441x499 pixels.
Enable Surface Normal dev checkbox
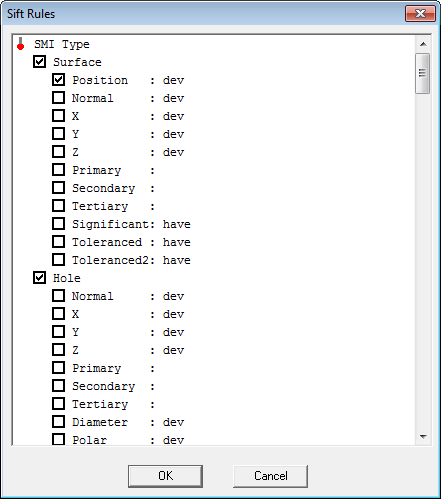click(x=59, y=98)
